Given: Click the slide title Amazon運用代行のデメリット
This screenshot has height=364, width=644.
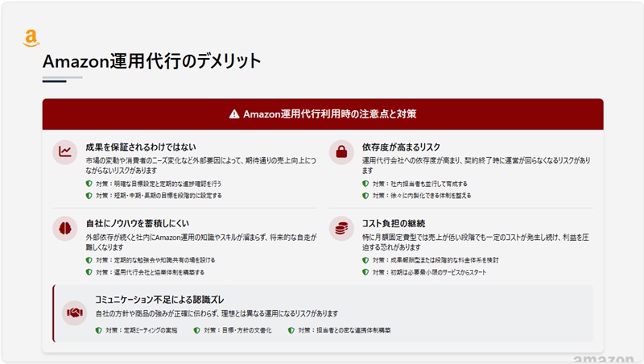Looking at the screenshot, I should 152,61.
